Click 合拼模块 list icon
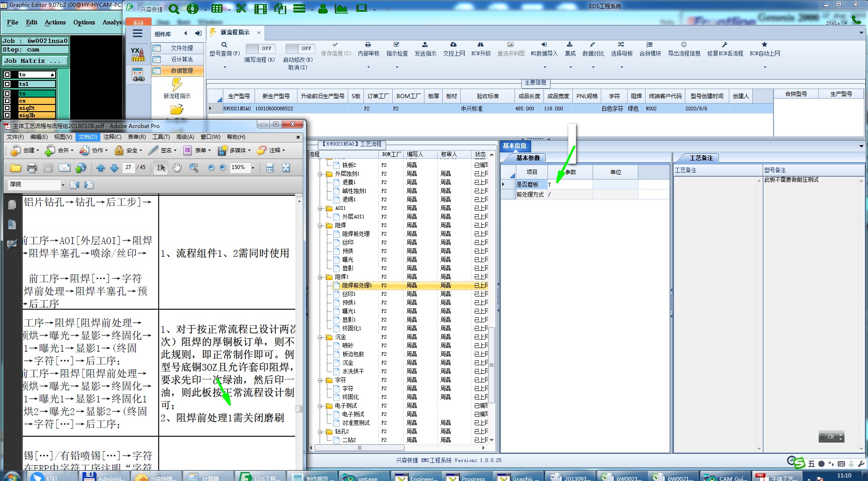 pos(650,45)
